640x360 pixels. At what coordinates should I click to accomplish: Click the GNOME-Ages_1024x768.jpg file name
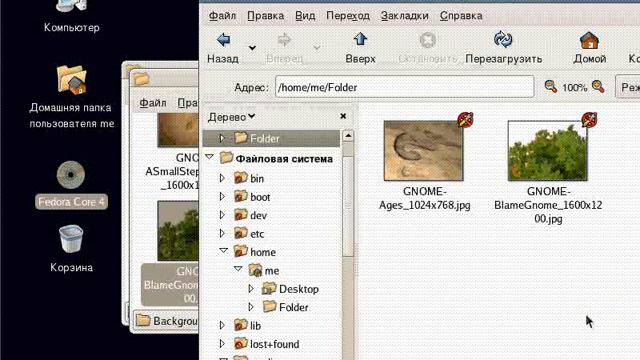pyautogui.click(x=424, y=198)
